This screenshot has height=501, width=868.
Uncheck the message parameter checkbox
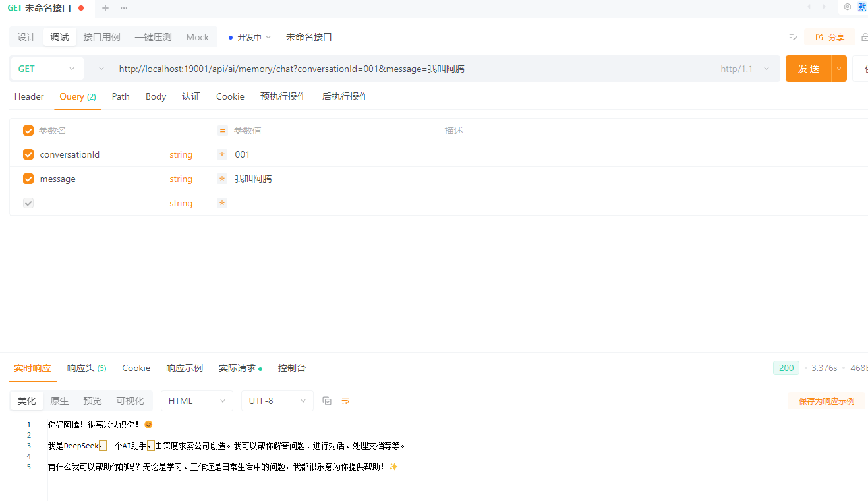point(28,179)
